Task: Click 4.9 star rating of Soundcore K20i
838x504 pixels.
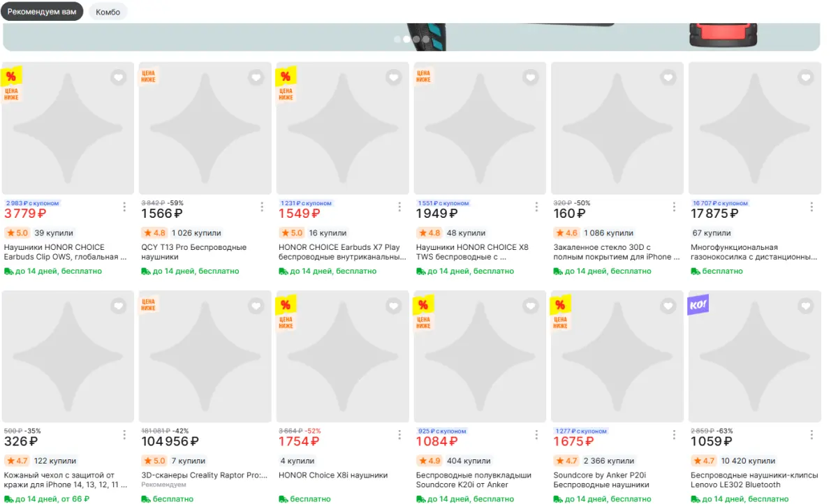Action: (x=429, y=461)
